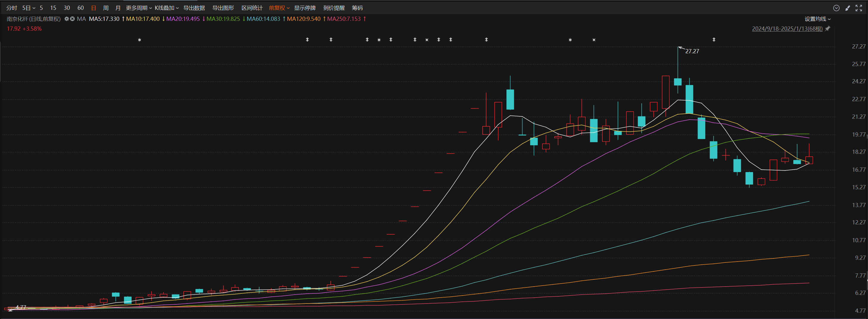
Task: Switch to the 月 monthly period
Action: (x=118, y=8)
